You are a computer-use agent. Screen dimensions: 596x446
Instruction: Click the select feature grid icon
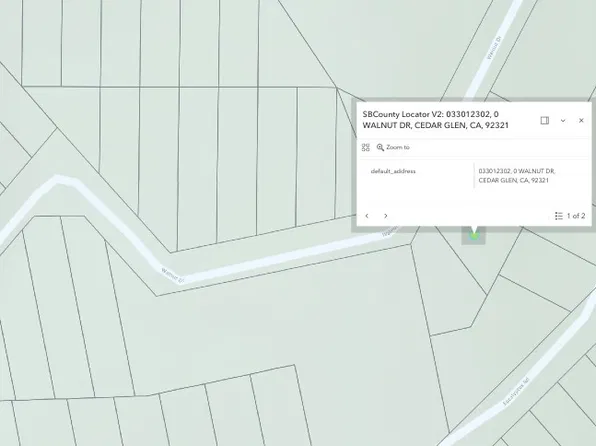click(366, 148)
